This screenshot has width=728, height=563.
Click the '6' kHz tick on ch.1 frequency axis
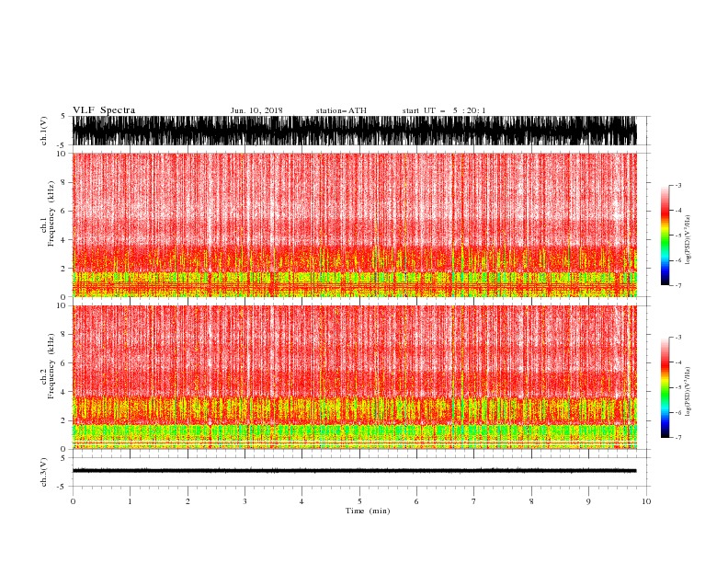click(63, 211)
